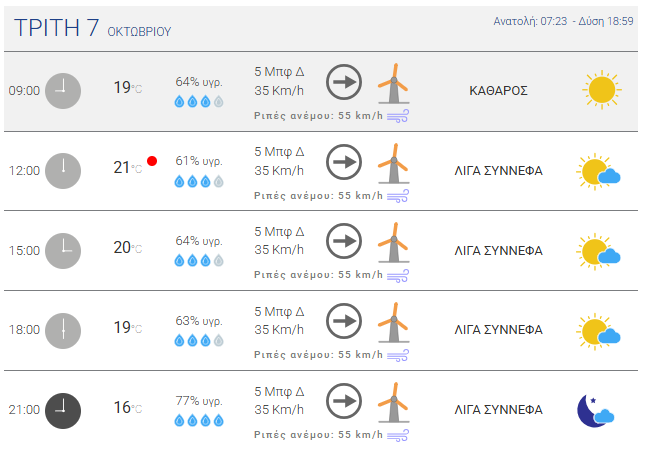This screenshot has width=648, height=450.
Task: Click the windmill icon in the 15:00 row
Action: tap(393, 243)
